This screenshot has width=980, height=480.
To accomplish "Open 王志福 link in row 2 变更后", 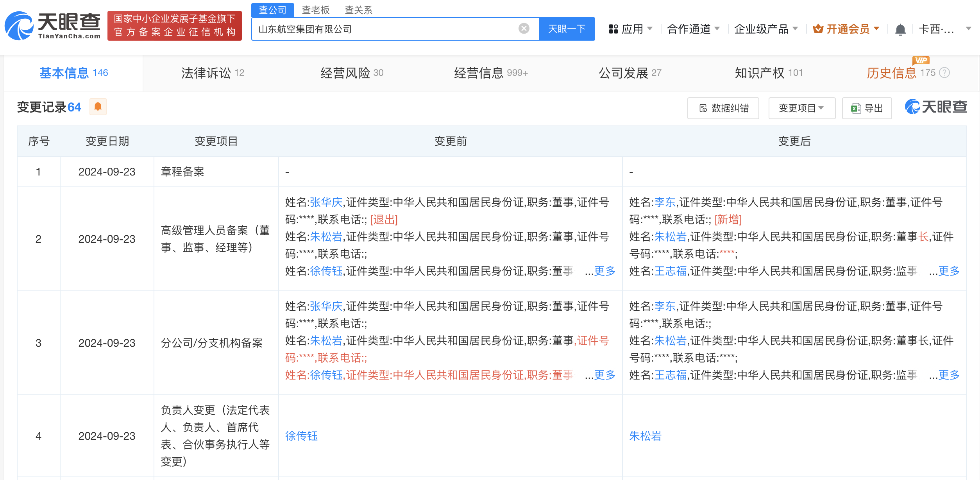I will [x=671, y=271].
